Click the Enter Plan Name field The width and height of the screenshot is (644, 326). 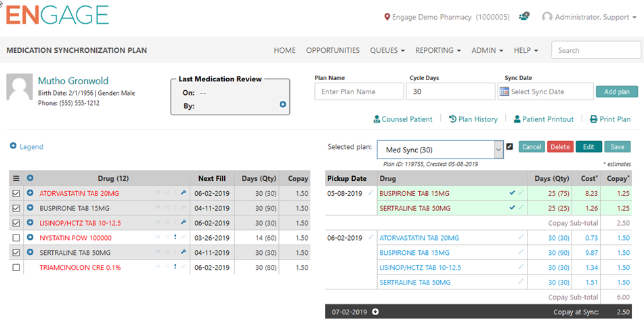pos(359,91)
